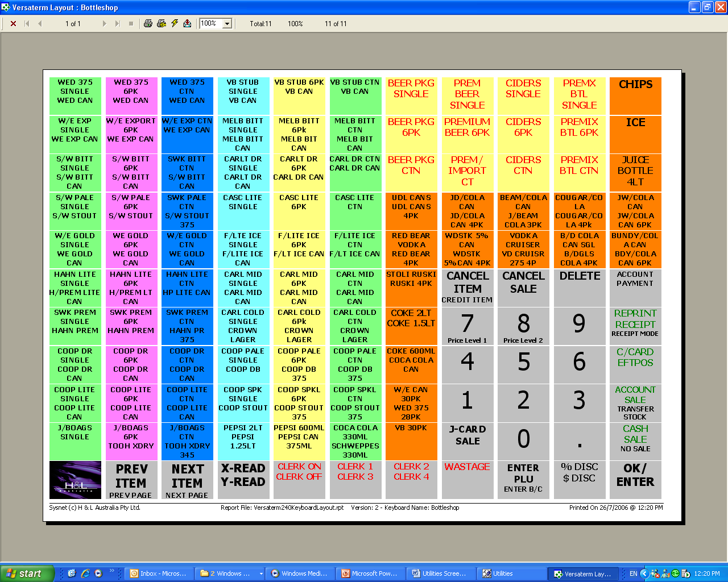Click CLERK ON CLERK OFF key
The width and height of the screenshot is (728, 582).
click(299, 480)
